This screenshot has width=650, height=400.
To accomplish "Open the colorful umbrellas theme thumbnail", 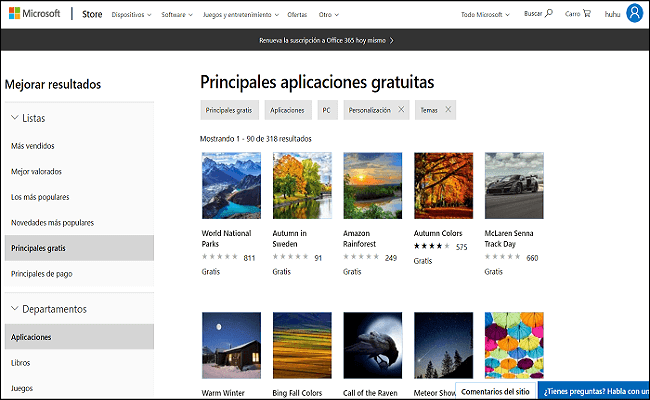I will (514, 345).
